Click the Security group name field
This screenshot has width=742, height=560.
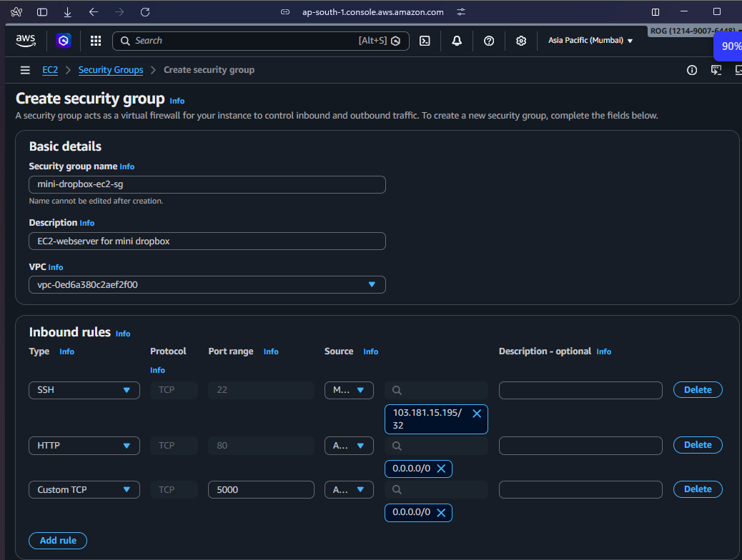tap(207, 184)
